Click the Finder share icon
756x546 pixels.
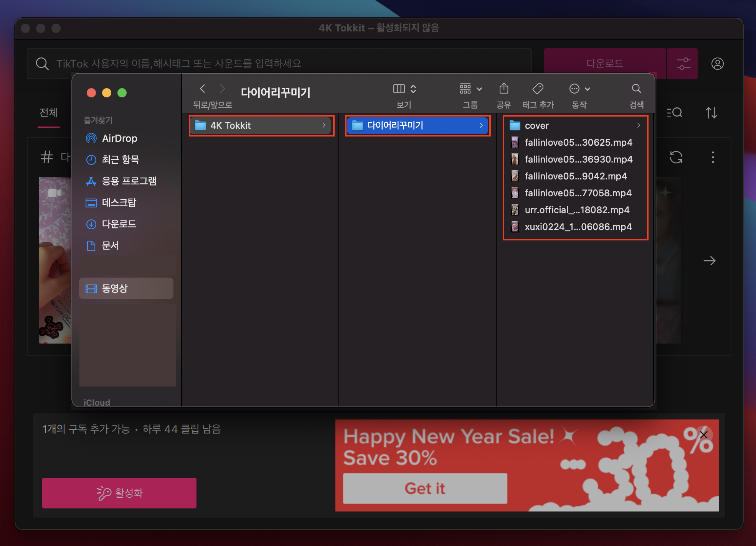tap(503, 89)
